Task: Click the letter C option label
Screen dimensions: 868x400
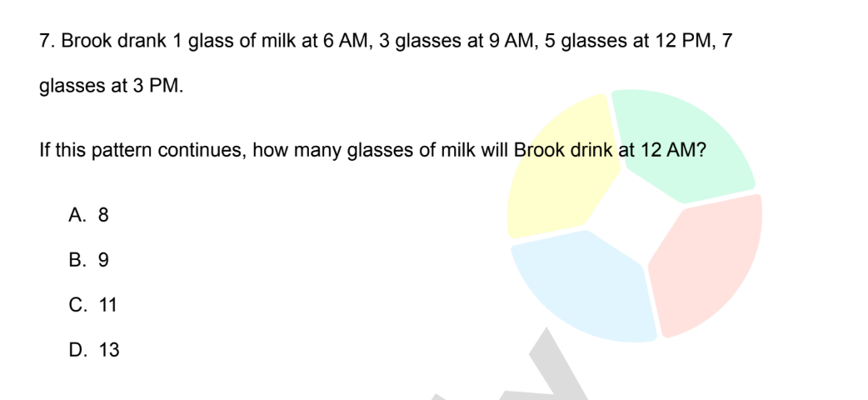Action: 77,305
